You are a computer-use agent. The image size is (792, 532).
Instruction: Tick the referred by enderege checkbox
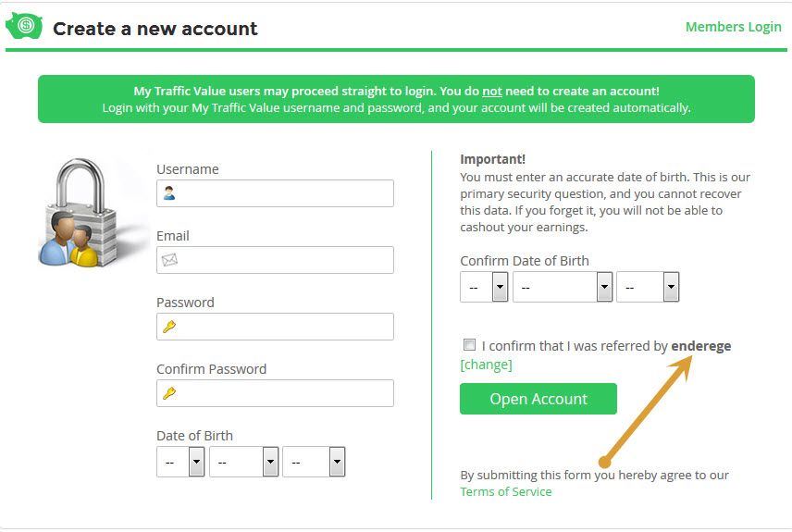click(469, 344)
